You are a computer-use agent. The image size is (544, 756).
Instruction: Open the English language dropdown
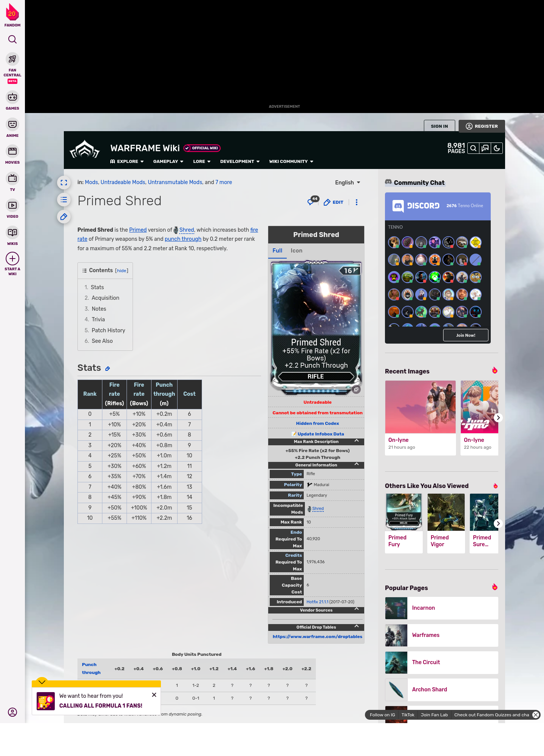348,183
